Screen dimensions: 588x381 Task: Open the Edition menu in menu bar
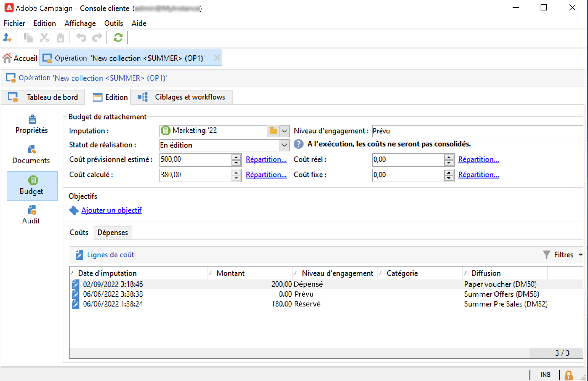click(45, 23)
